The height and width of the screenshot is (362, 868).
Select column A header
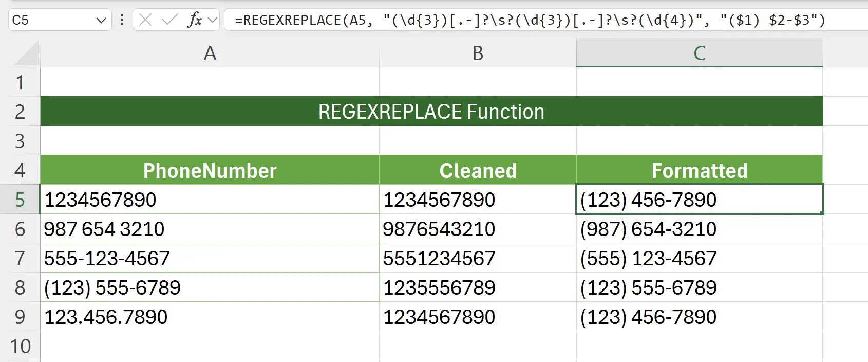[210, 53]
